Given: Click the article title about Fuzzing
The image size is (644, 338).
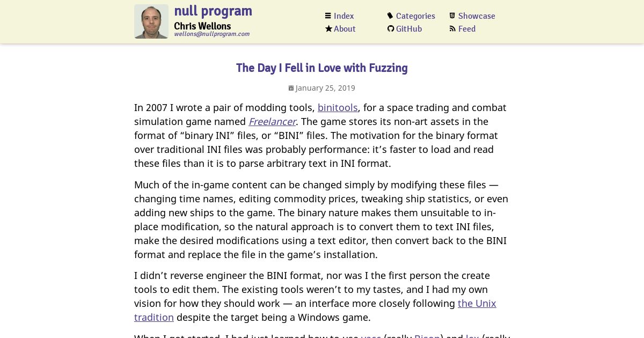Looking at the screenshot, I should (x=322, y=68).
